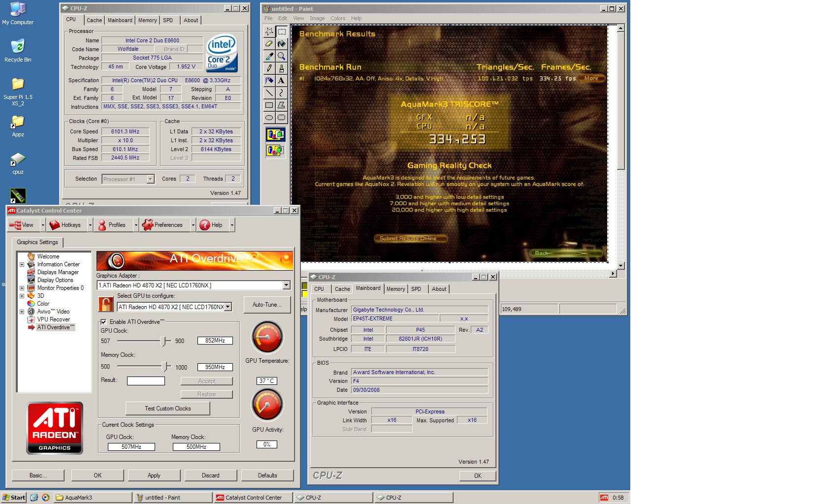Click the 852MHz GPU clock value field

tap(215, 341)
